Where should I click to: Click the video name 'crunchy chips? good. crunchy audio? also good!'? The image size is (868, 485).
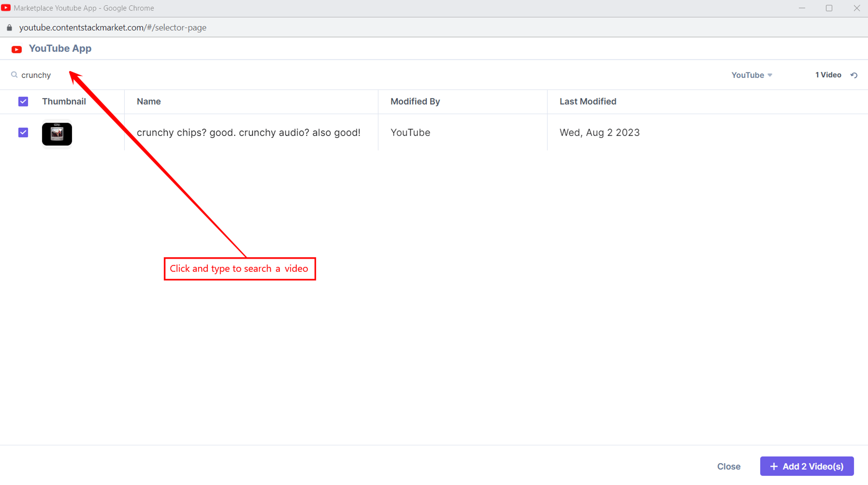pos(248,133)
